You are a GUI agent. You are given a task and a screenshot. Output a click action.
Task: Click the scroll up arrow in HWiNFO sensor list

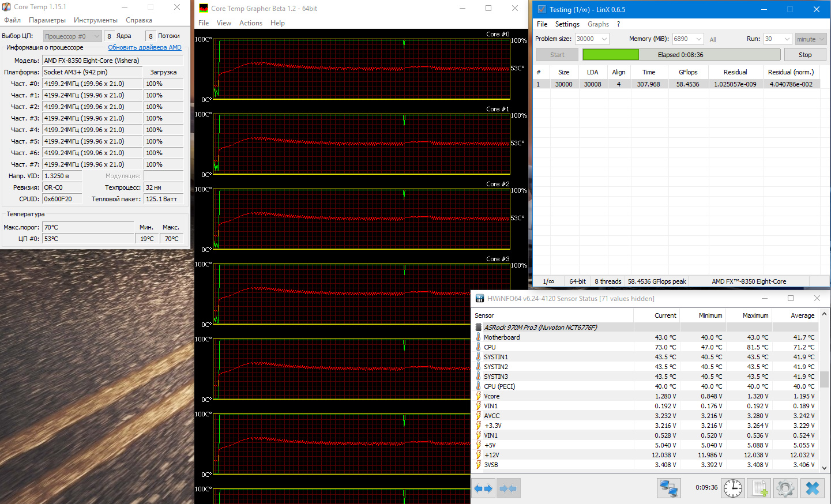tap(825, 314)
